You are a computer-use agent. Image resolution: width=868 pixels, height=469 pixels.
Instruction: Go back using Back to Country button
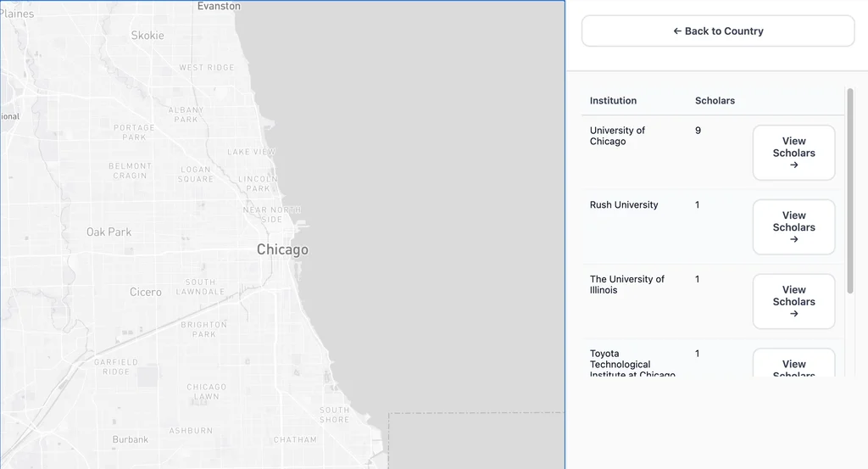[718, 31]
